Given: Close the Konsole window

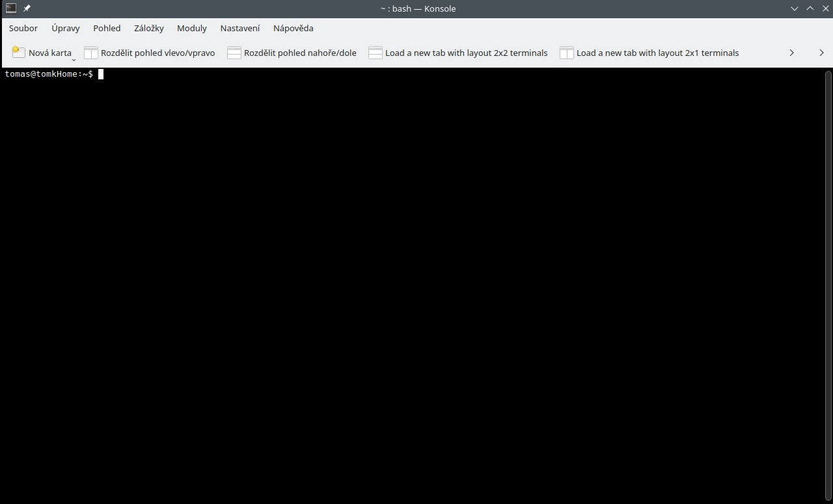Looking at the screenshot, I should click(x=826, y=8).
